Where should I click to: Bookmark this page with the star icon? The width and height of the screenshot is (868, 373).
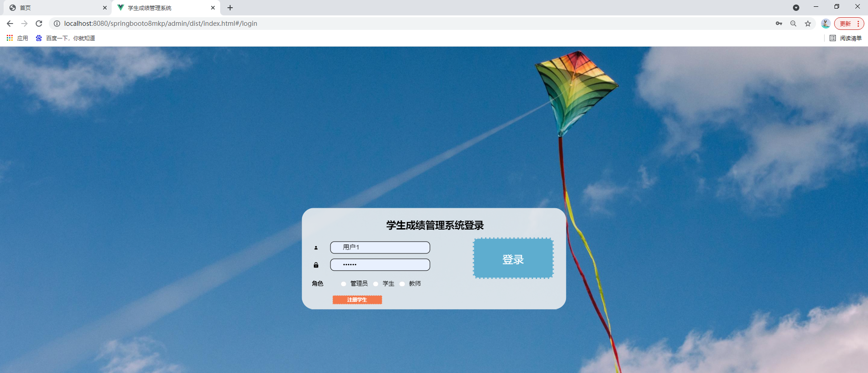tap(808, 24)
